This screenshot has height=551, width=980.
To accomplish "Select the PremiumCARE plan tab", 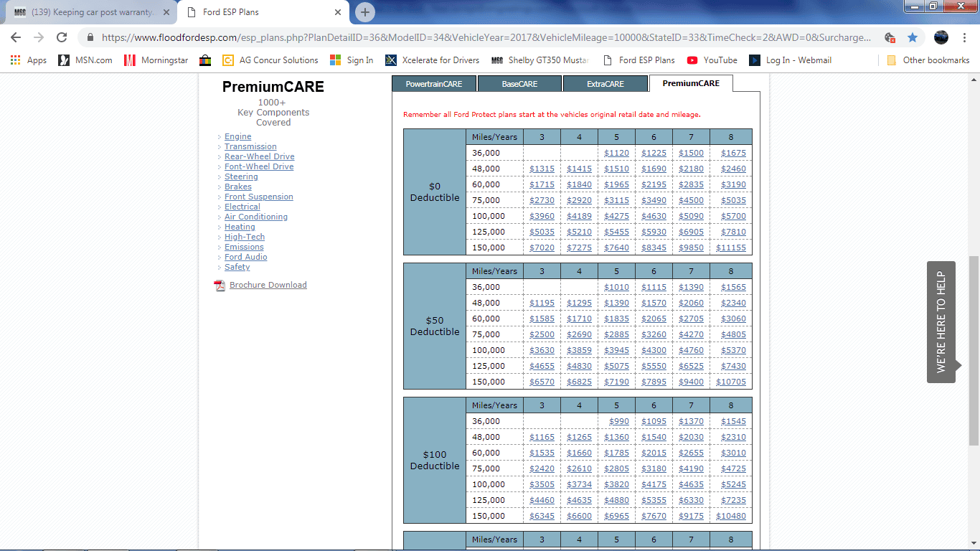I will point(691,83).
